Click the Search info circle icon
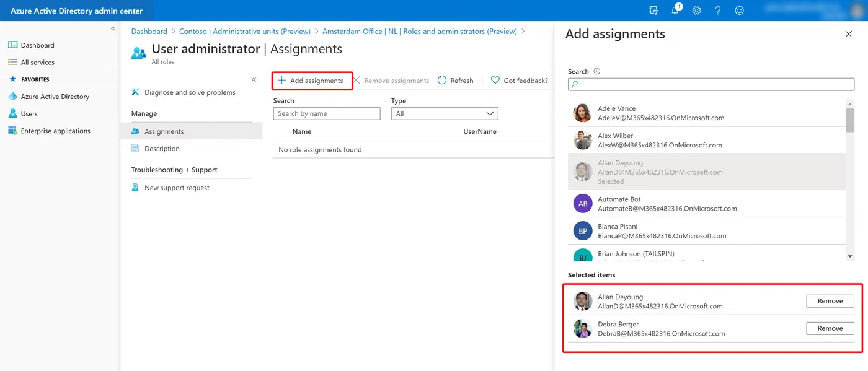Viewport: 868px width, 371px height. [x=597, y=71]
